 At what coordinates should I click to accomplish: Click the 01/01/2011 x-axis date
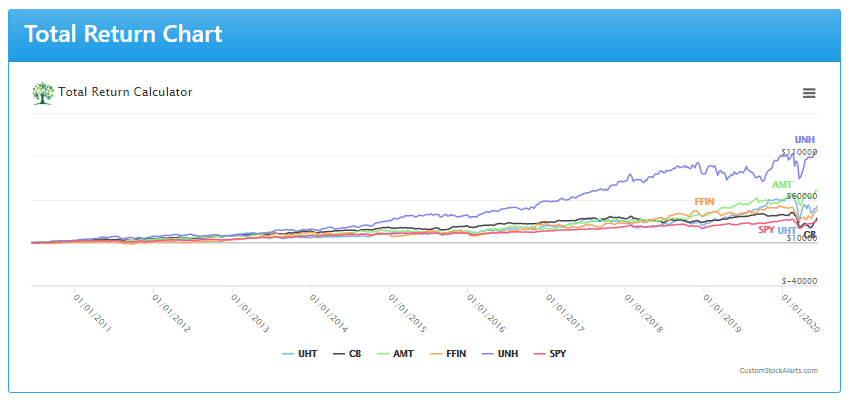(x=92, y=313)
